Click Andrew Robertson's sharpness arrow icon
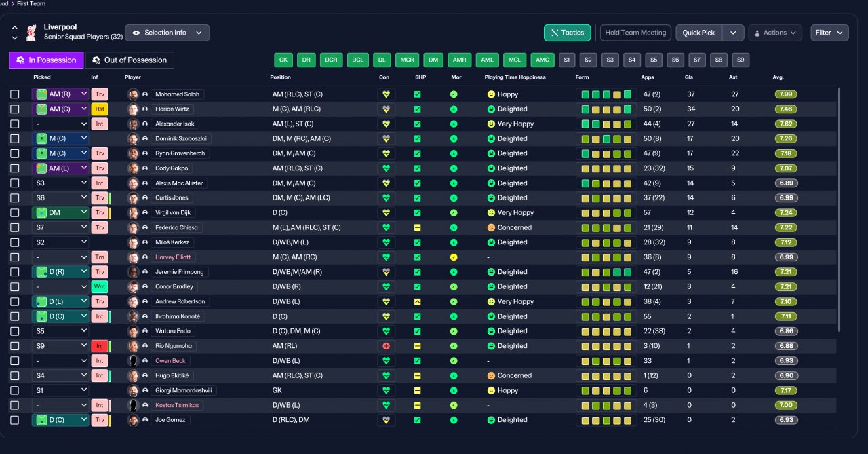Viewport: 868px width, 454px height. coord(418,302)
